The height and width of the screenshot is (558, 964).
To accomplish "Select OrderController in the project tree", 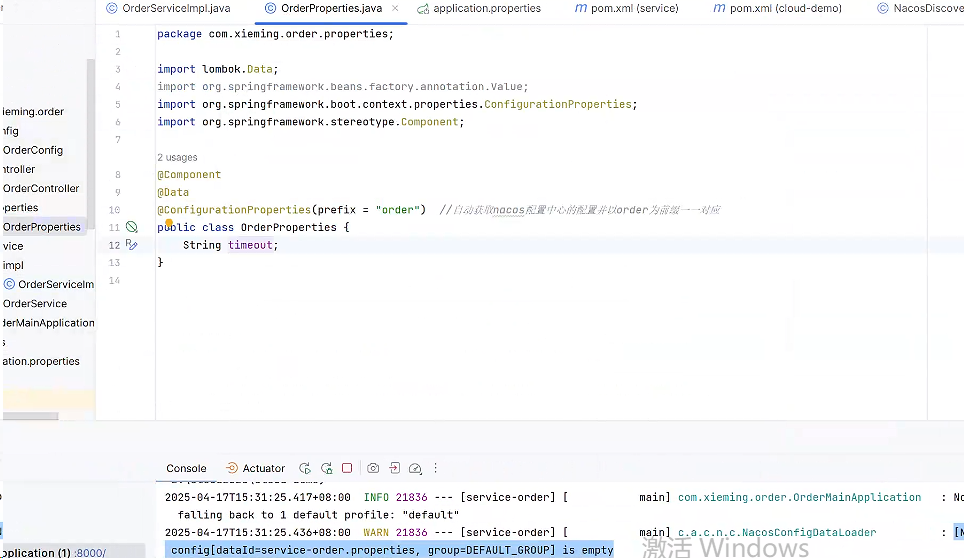I will [x=41, y=188].
